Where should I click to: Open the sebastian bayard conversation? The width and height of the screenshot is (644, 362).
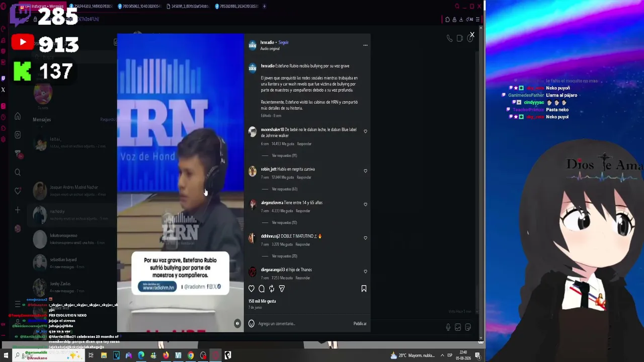click(71, 263)
